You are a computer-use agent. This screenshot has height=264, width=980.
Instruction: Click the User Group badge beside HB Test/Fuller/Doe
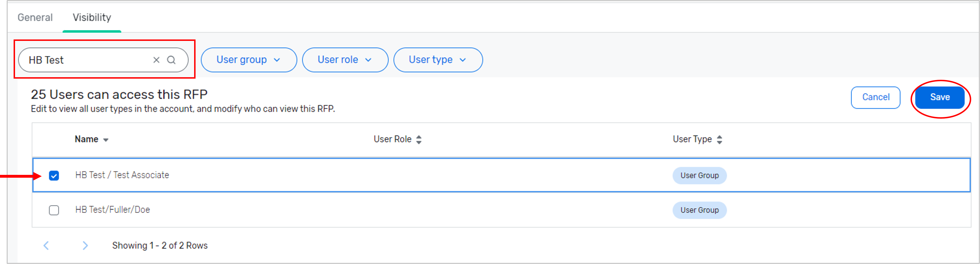[x=699, y=210]
